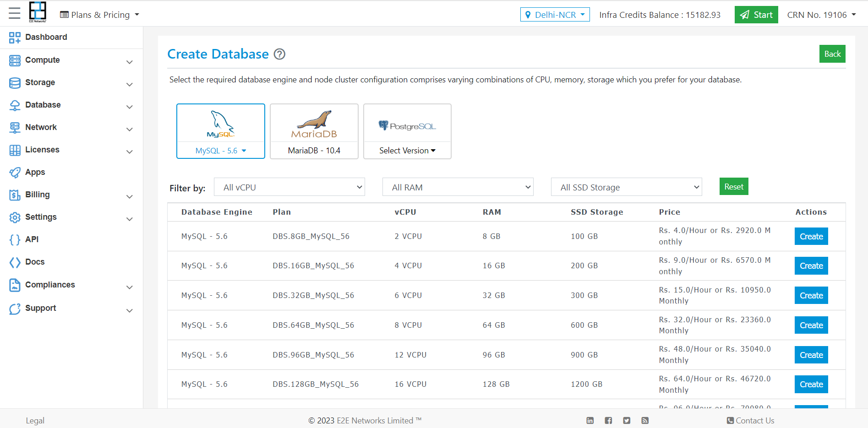Open the All SSD Storage filter dropdown
Viewport: 868px width, 428px height.
point(626,187)
